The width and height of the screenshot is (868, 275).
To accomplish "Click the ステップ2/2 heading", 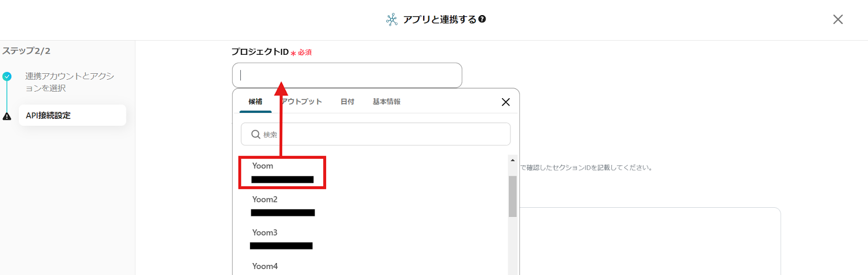I will 26,51.
